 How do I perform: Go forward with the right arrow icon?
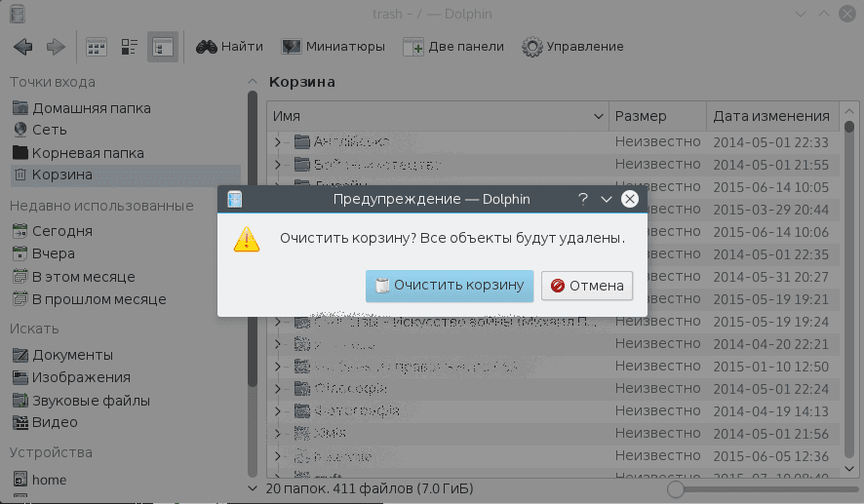click(56, 47)
